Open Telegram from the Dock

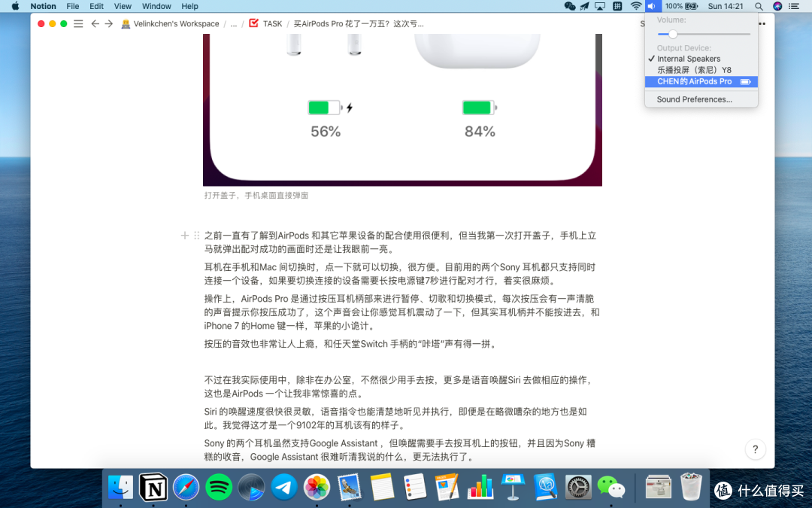(284, 487)
